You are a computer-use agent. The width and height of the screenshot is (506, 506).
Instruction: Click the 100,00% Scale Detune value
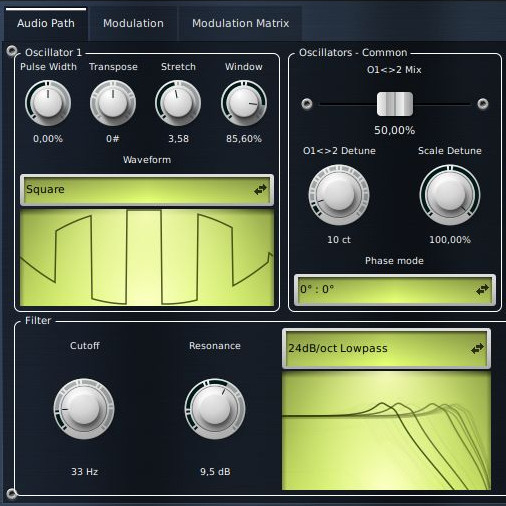(450, 240)
